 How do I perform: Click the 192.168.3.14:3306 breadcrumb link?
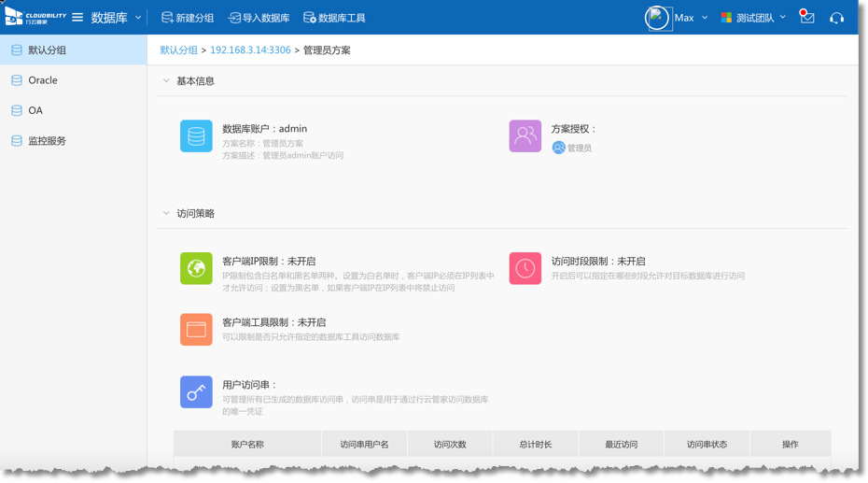(x=250, y=50)
